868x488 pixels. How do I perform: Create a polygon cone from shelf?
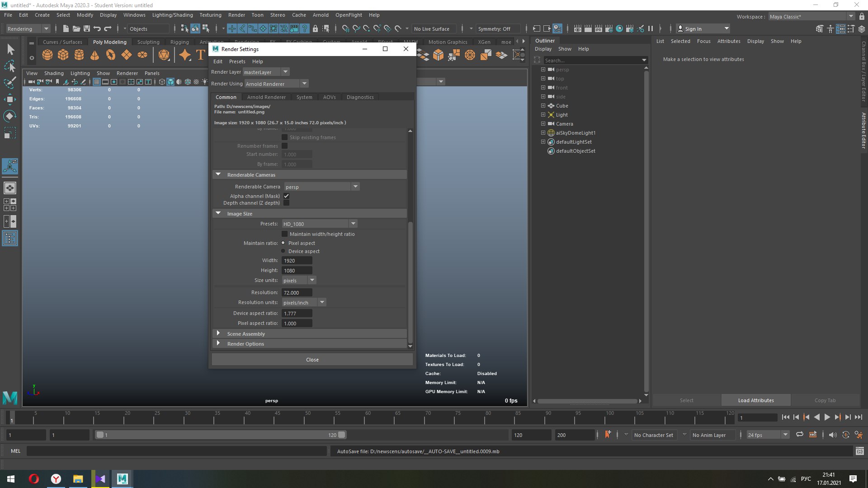click(x=95, y=55)
